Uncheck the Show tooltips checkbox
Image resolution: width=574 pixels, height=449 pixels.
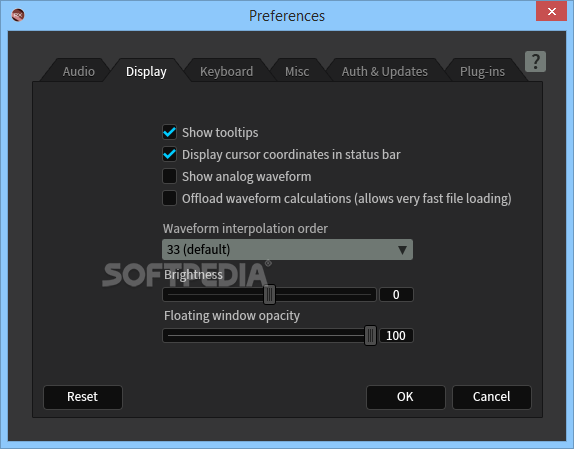[x=169, y=132]
